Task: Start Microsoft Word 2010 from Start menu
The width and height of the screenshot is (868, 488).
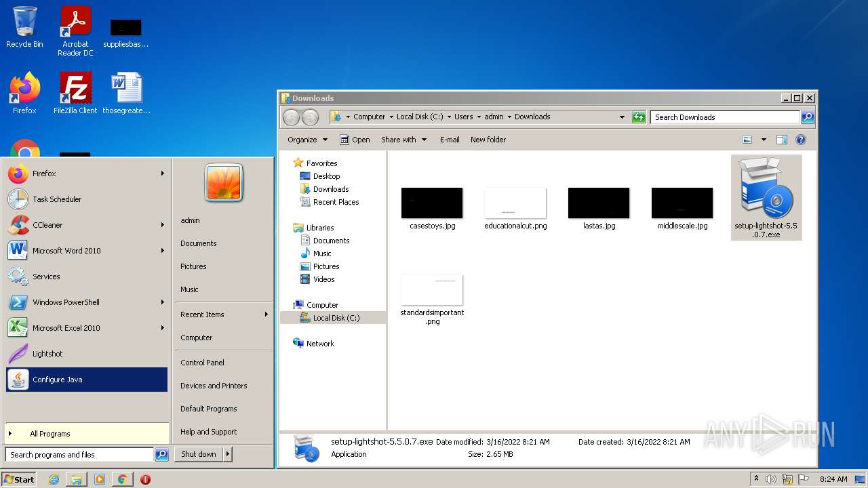Action: coord(87,251)
